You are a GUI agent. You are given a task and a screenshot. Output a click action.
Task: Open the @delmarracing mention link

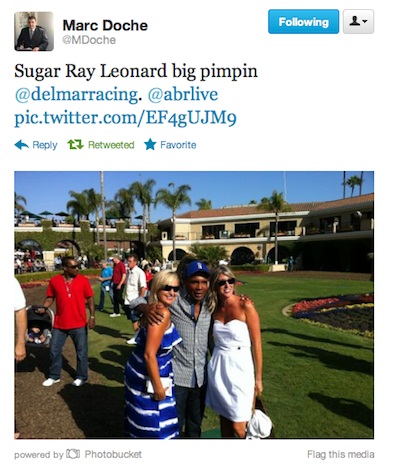click(x=76, y=95)
